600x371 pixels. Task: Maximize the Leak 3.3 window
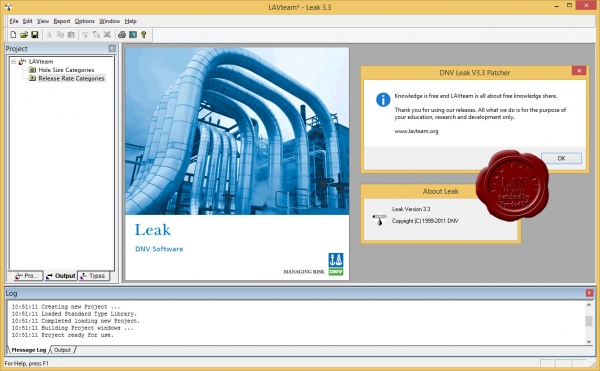click(x=569, y=6)
